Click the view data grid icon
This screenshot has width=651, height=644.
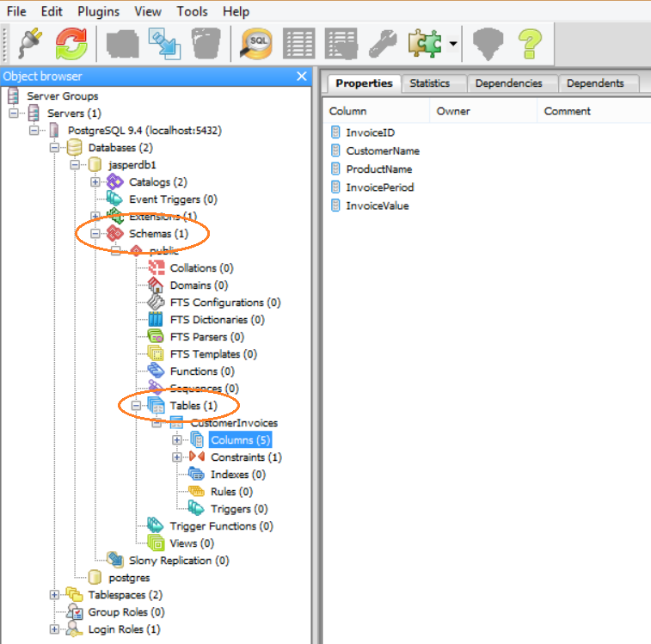(299, 43)
